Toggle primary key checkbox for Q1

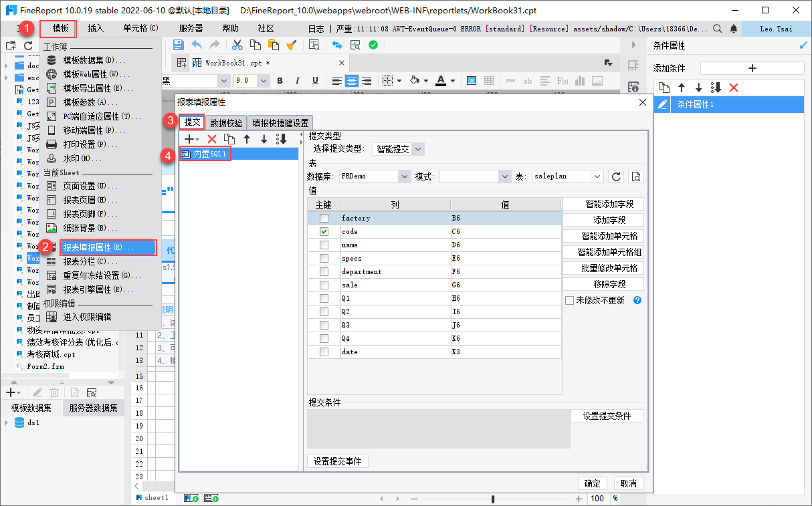coord(324,298)
